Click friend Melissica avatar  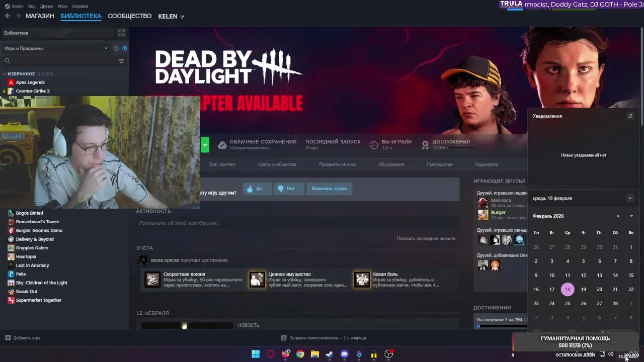coord(483,203)
